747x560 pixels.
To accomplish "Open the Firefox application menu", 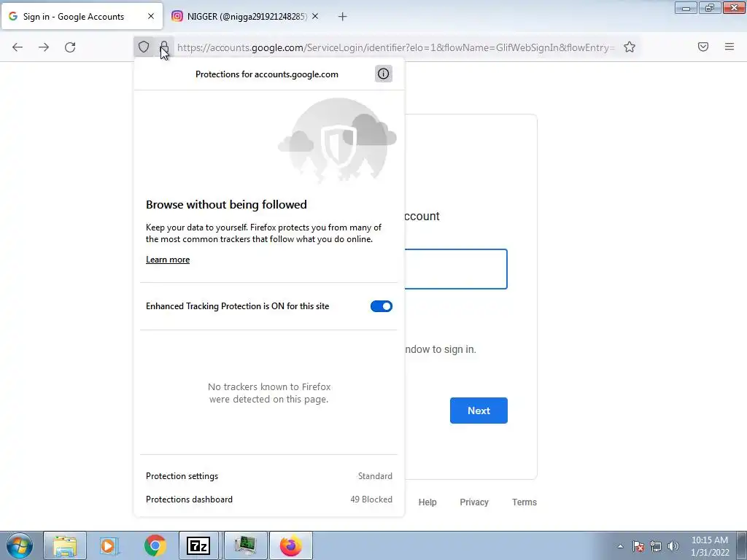I will click(x=729, y=47).
